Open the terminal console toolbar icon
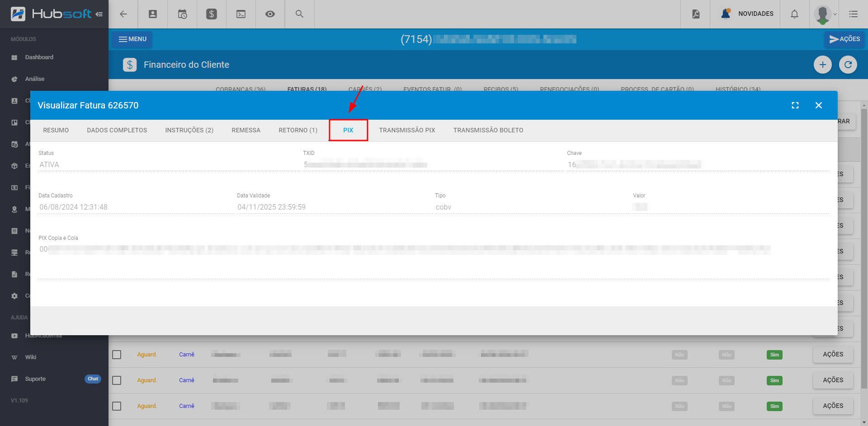Screen dimensions: 868x426 click(x=241, y=14)
